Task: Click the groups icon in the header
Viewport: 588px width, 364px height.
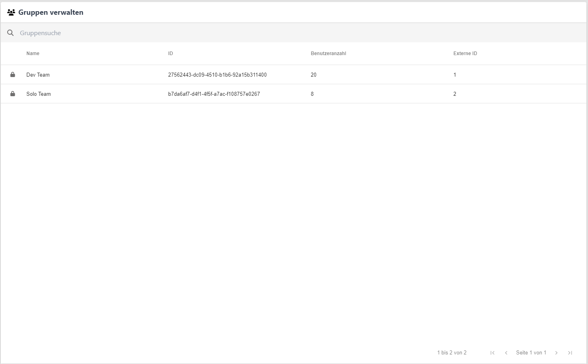Action: tap(11, 12)
